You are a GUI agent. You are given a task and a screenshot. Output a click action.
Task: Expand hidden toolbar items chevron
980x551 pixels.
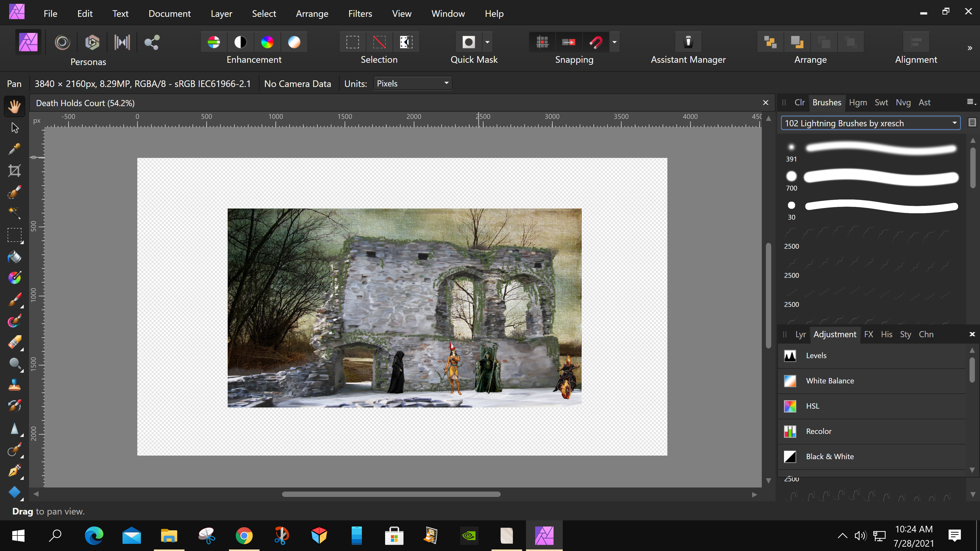coord(970,48)
